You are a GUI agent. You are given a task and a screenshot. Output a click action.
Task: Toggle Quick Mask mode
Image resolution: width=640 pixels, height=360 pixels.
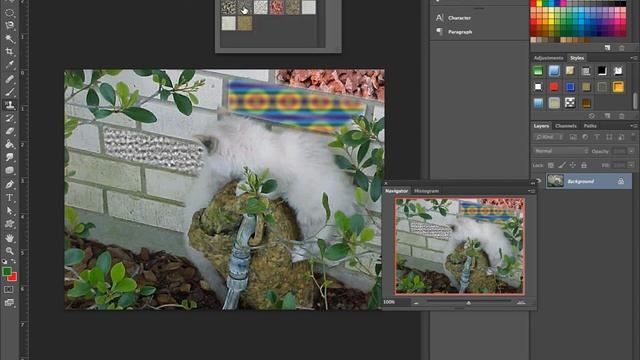9,289
